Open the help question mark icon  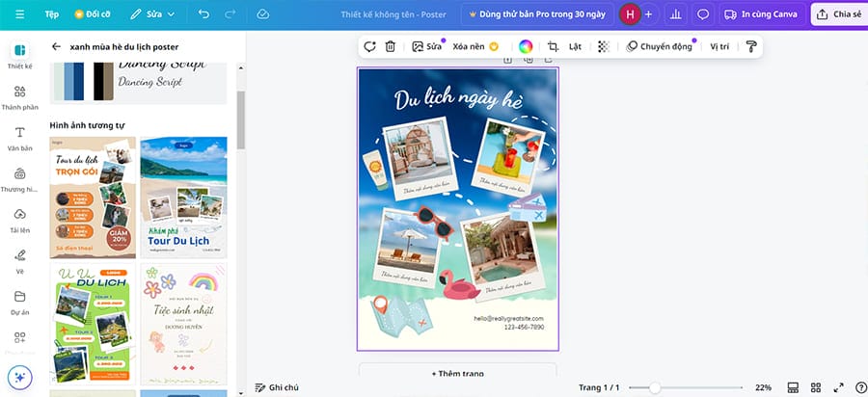(861, 387)
